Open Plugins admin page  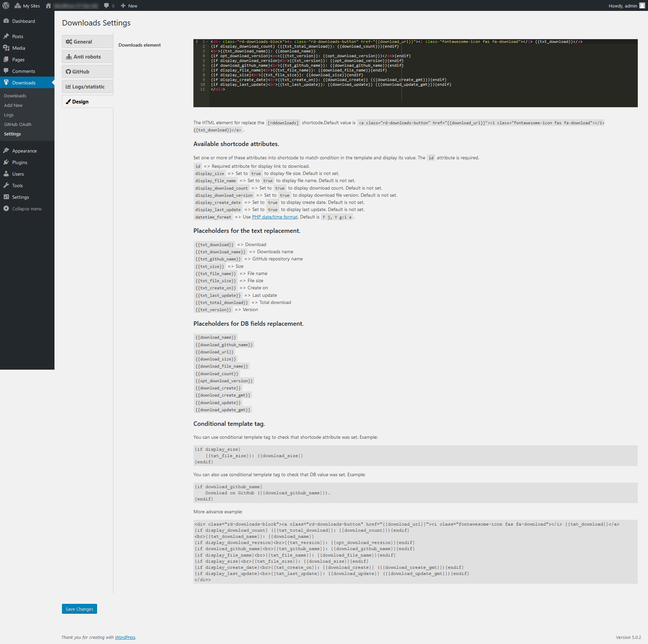27,162
